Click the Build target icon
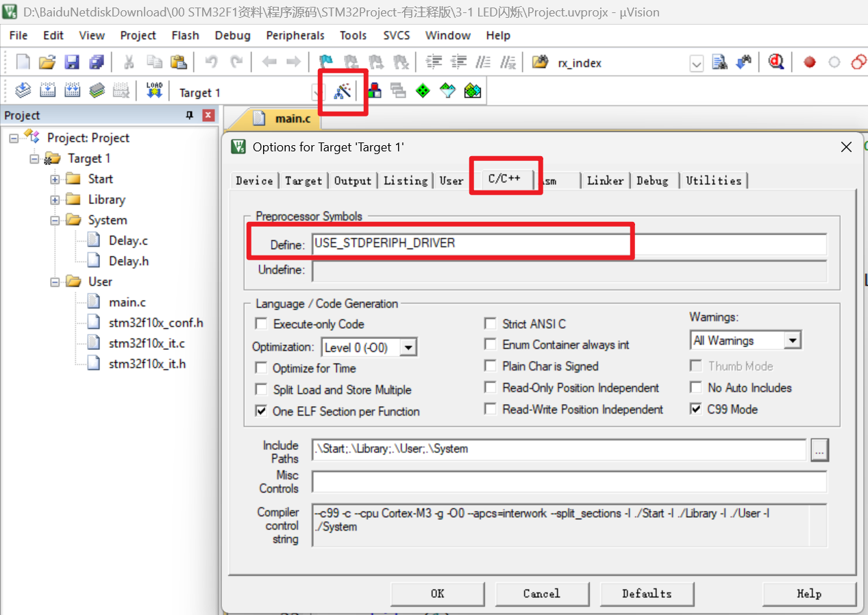The height and width of the screenshot is (615, 868). click(47, 90)
